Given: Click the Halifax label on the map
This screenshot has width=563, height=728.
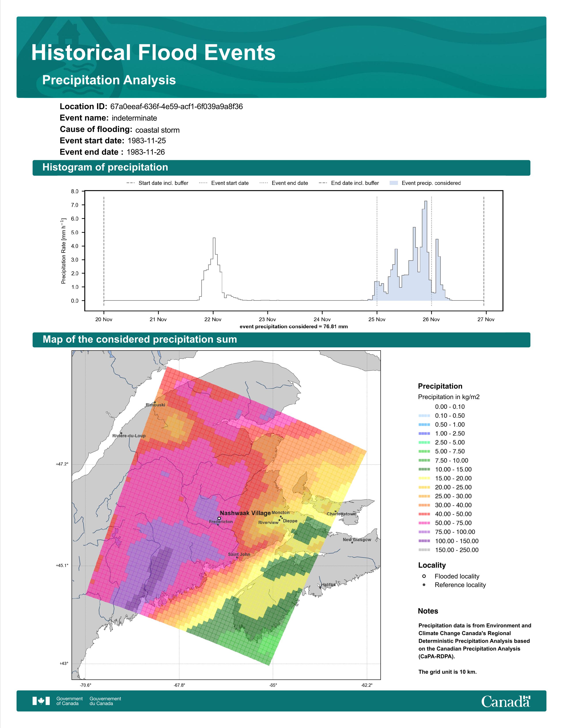Looking at the screenshot, I should pos(328,585).
